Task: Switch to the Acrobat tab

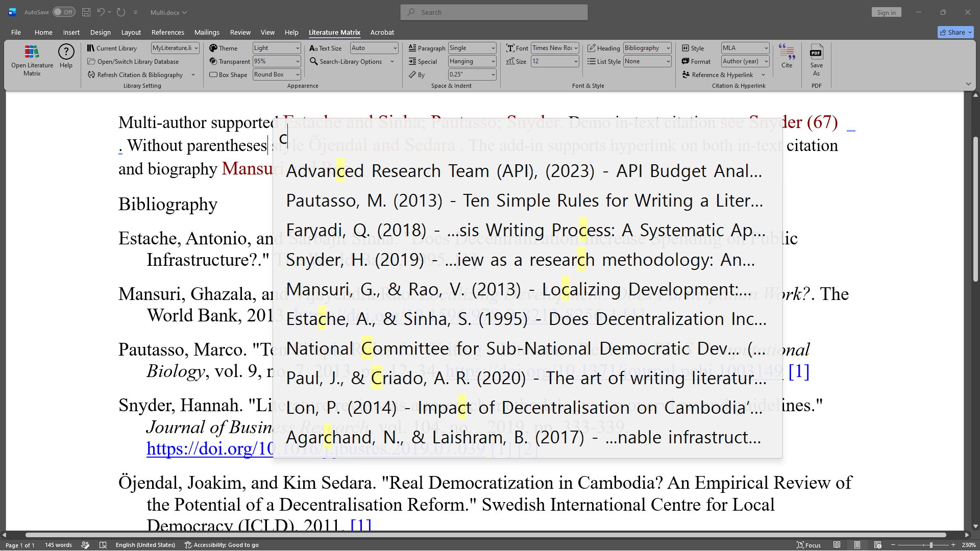Action: (382, 32)
